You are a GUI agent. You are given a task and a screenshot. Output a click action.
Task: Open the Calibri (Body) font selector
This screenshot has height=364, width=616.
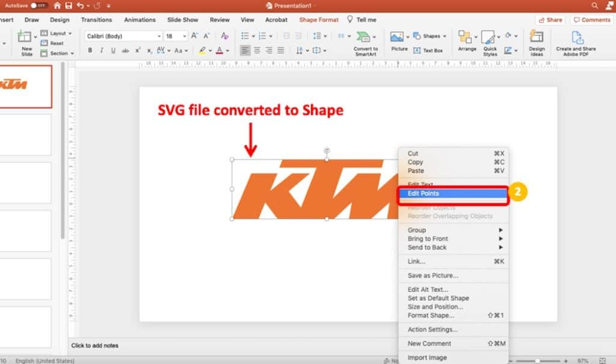point(123,36)
